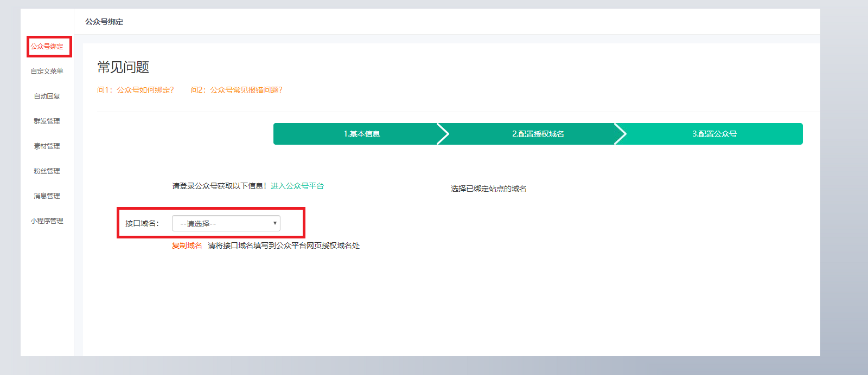Switch to step 1.基本信息
Image resolution: width=868 pixels, height=375 pixels.
(x=362, y=134)
